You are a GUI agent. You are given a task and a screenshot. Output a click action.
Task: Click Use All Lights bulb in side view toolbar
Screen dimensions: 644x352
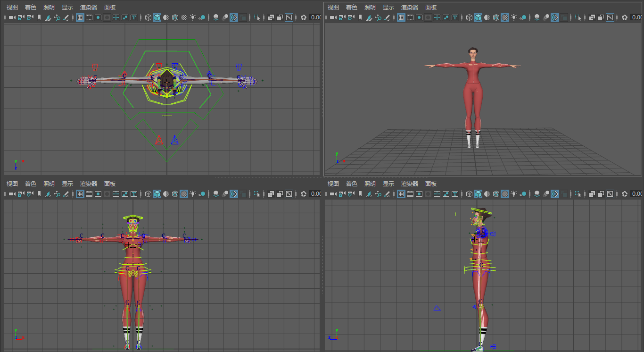coord(514,194)
